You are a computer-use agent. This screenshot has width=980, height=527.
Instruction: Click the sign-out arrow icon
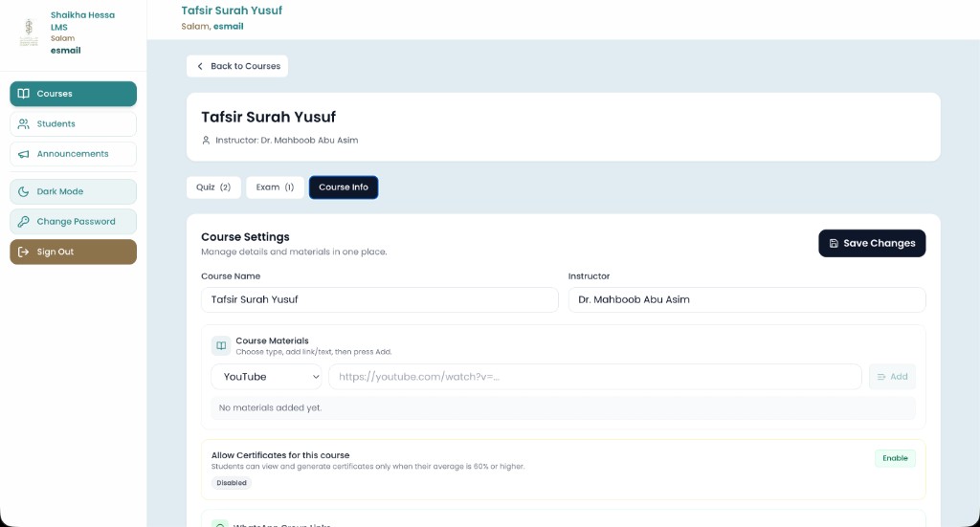(x=23, y=252)
